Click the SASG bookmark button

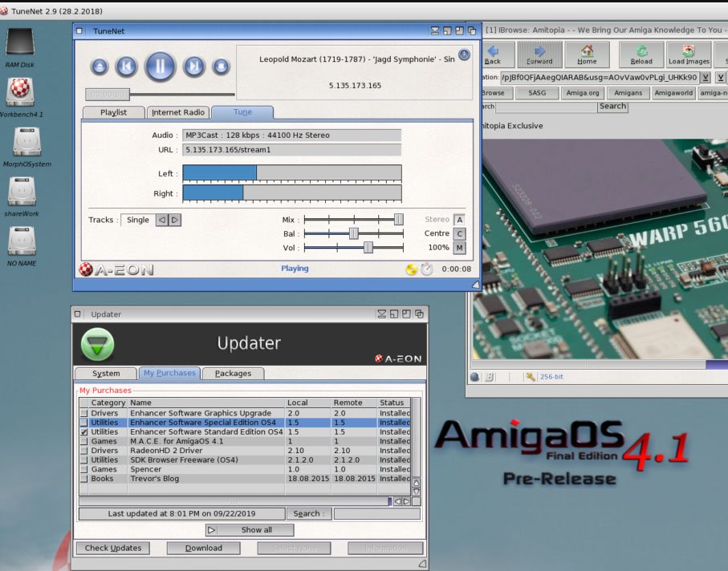coord(537,93)
